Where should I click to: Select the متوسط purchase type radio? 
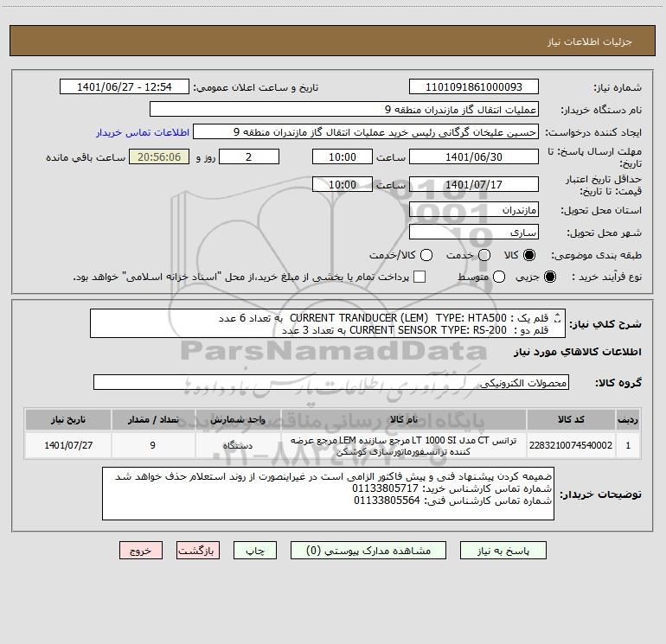pyautogui.click(x=499, y=277)
